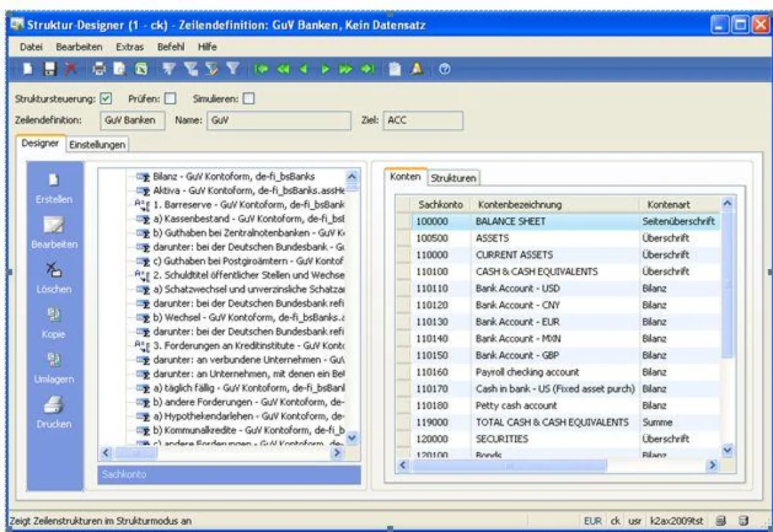This screenshot has width=773, height=532.
Task: Select tree node 2. Schuldtitel öffentlicher Stellen
Action: [x=249, y=275]
